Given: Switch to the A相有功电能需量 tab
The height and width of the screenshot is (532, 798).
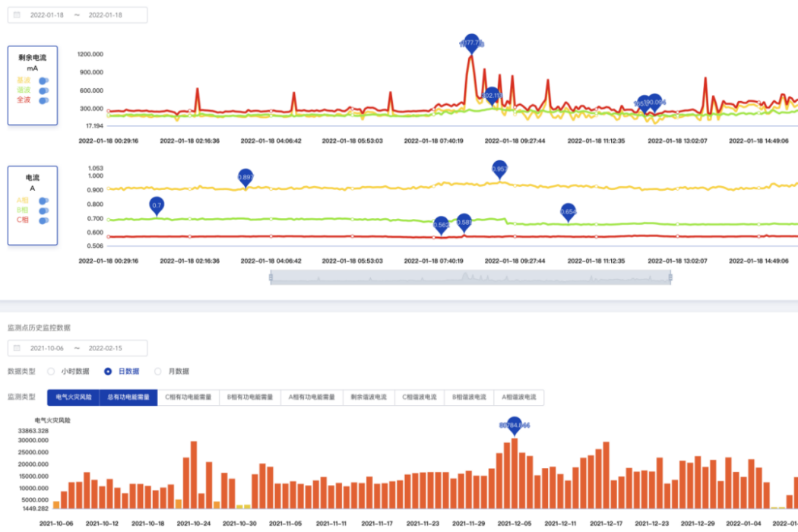Looking at the screenshot, I should pyautogui.click(x=312, y=397).
